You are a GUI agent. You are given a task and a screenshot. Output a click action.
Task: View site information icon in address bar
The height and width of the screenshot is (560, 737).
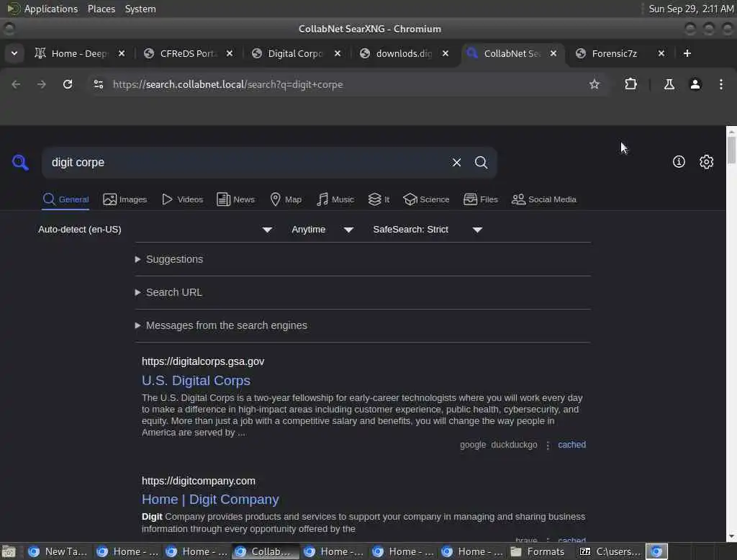pos(98,84)
